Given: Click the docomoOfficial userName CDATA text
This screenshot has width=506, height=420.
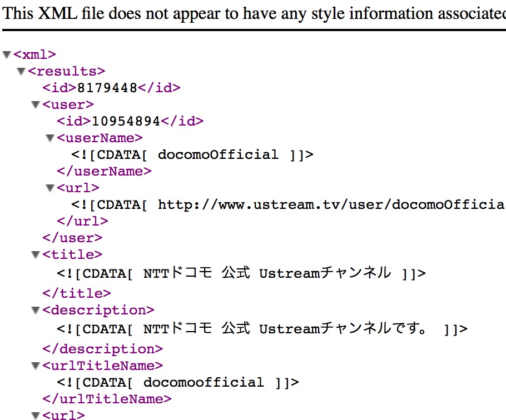Looking at the screenshot, I should pyautogui.click(x=218, y=154).
